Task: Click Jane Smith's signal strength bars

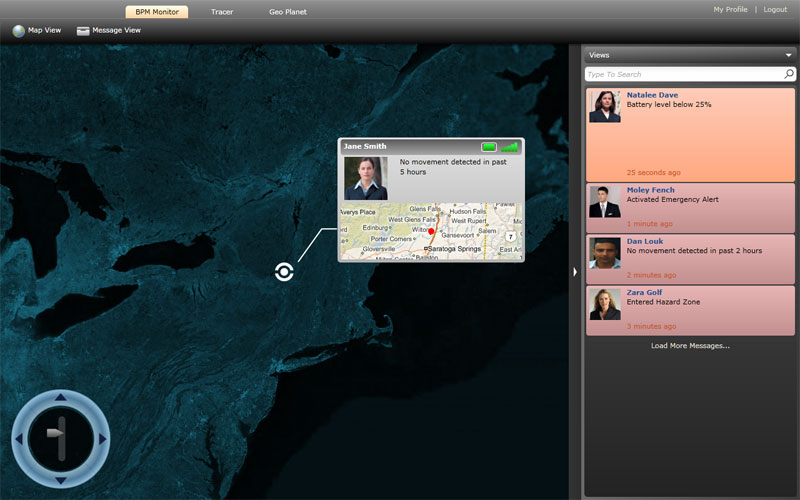Action: [510, 147]
